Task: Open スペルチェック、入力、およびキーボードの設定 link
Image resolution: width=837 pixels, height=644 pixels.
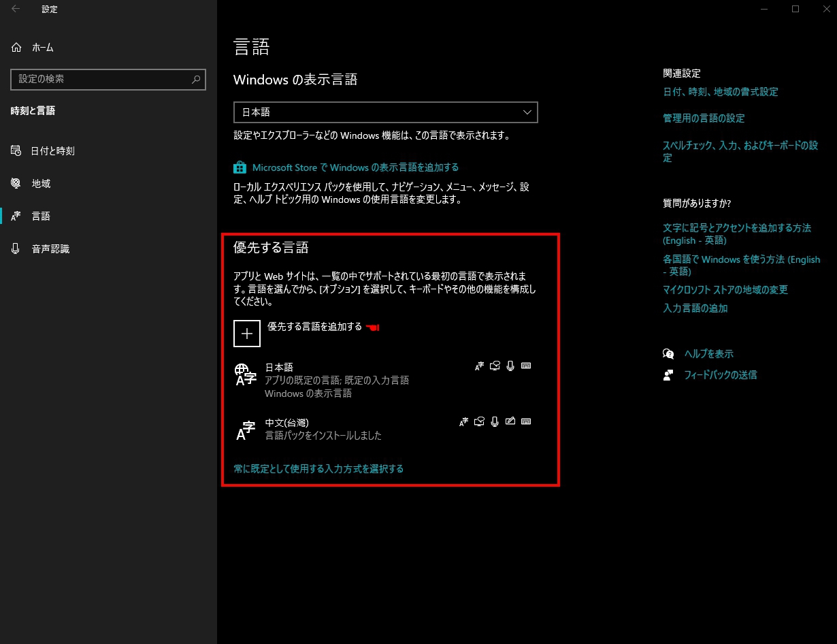Action: click(x=740, y=151)
